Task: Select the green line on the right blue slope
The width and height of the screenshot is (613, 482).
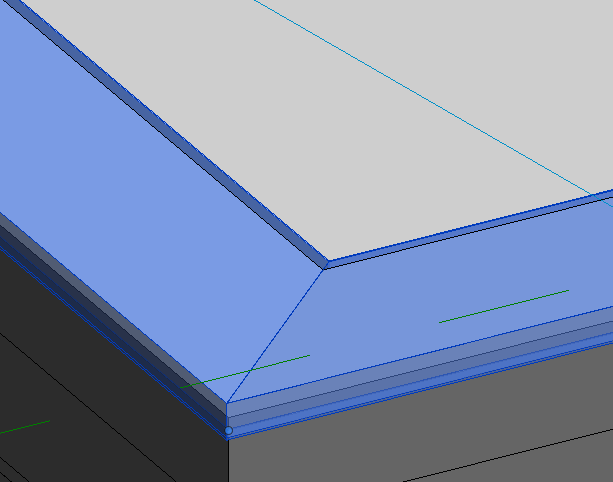Action: click(x=503, y=306)
